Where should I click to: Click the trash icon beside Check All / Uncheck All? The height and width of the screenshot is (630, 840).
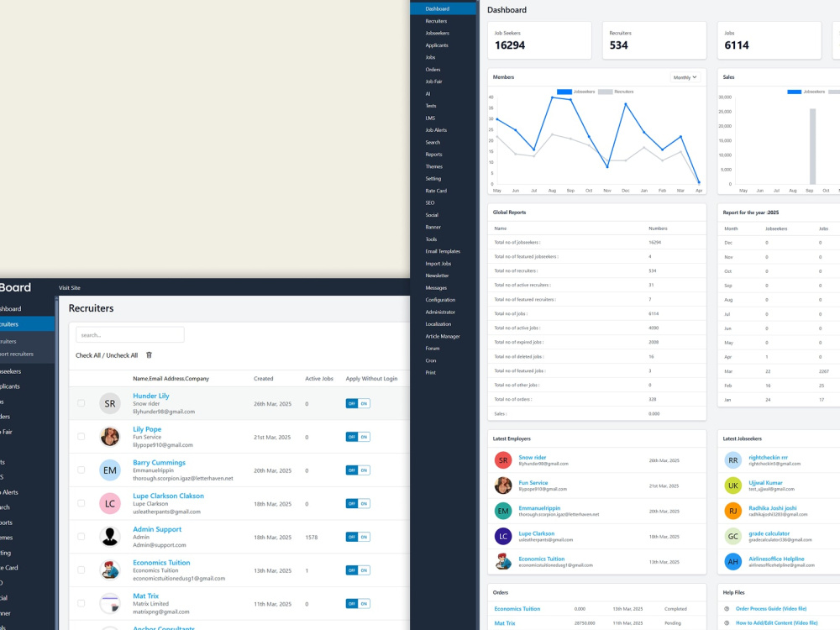pyautogui.click(x=150, y=355)
